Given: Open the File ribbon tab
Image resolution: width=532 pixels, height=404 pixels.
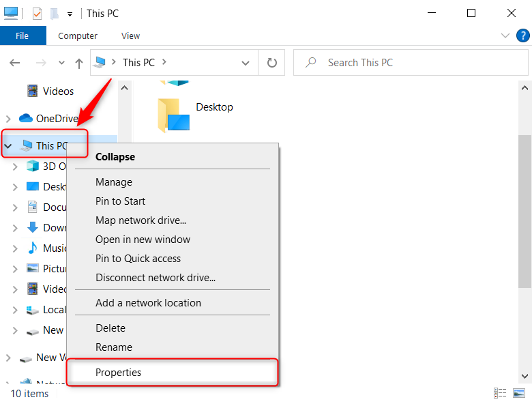Looking at the screenshot, I should tap(23, 35).
